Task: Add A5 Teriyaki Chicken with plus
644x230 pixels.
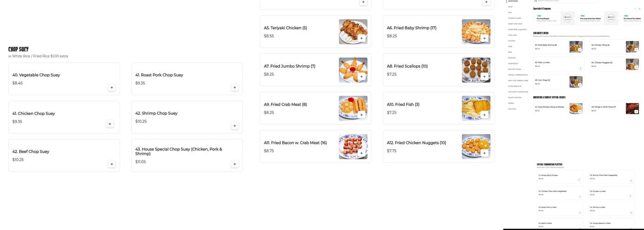Action: (362, 38)
